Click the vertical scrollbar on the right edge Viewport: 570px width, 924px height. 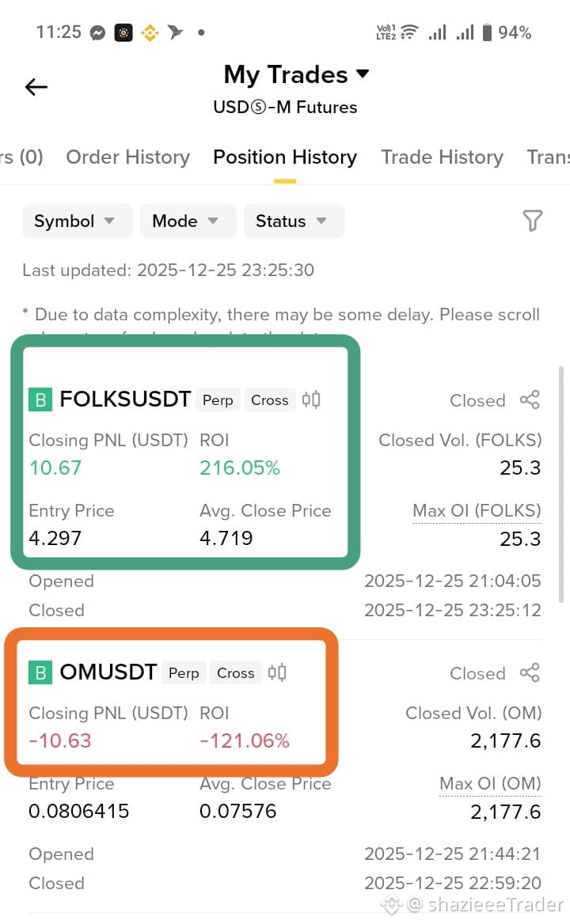[x=561, y=484]
